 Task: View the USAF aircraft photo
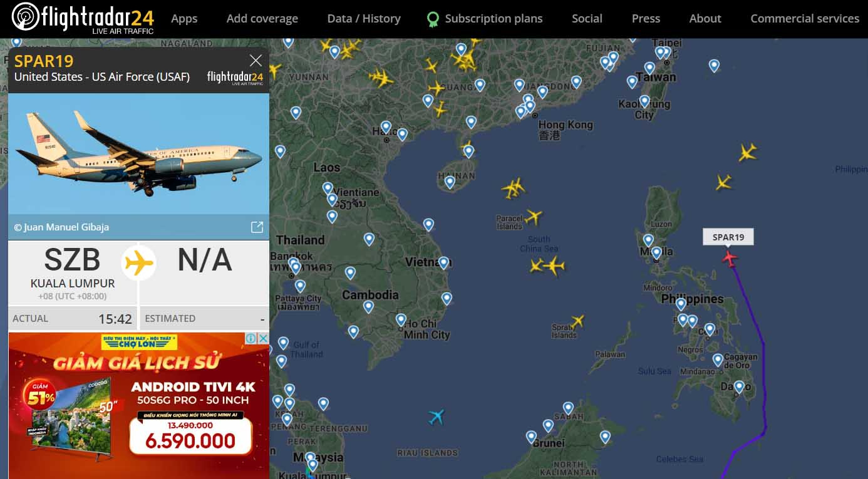coord(138,153)
